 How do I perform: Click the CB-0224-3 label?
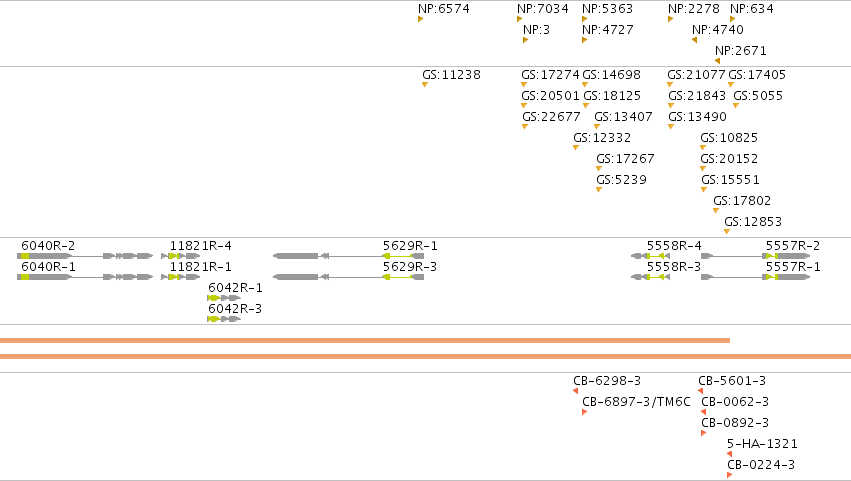[761, 465]
